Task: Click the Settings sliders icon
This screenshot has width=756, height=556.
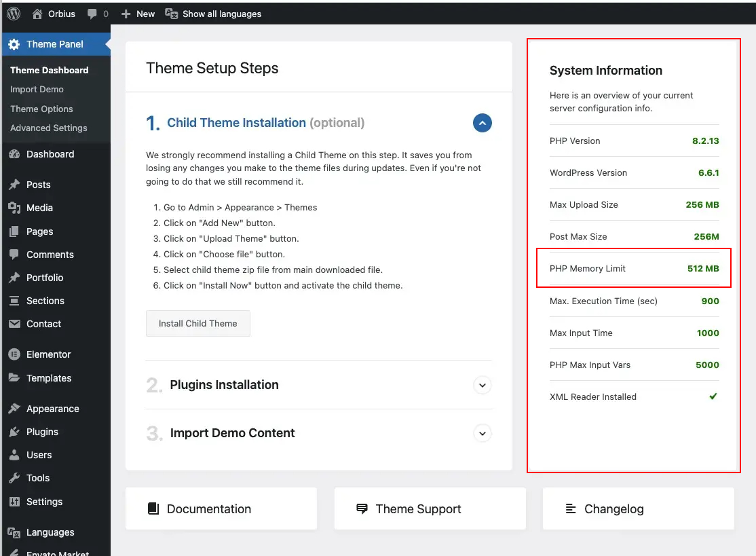Action: [14, 502]
